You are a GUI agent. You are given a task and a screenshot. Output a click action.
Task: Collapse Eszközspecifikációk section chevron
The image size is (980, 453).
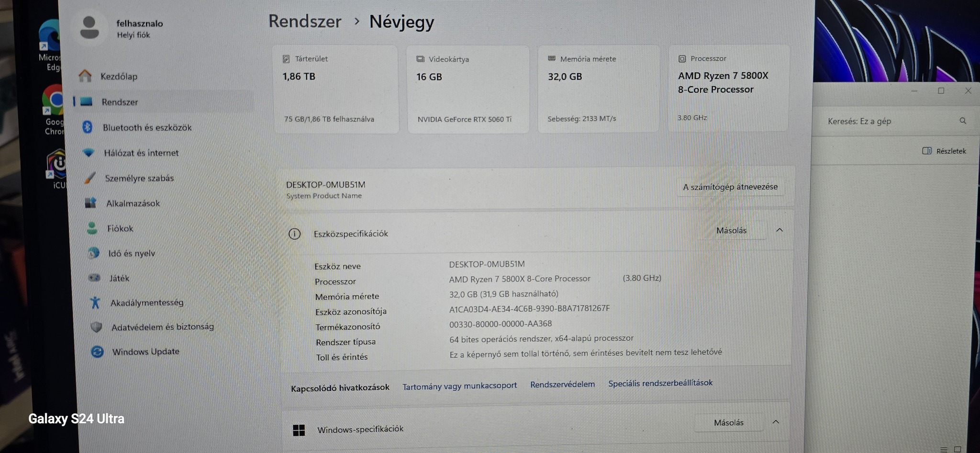pos(780,230)
